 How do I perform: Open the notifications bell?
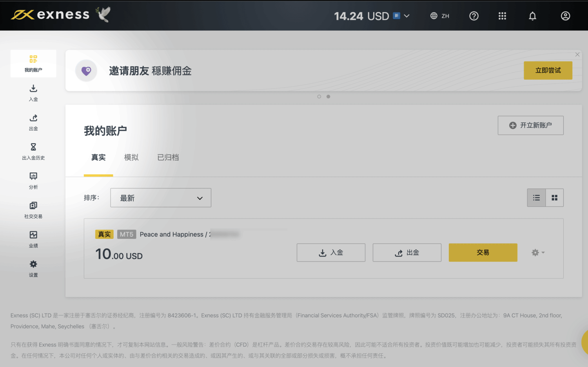(532, 16)
